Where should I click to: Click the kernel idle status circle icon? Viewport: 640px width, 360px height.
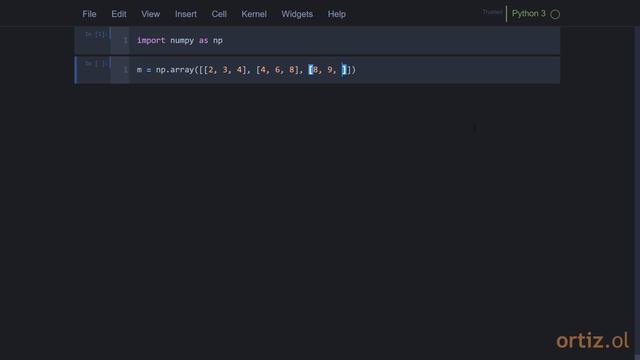[555, 14]
